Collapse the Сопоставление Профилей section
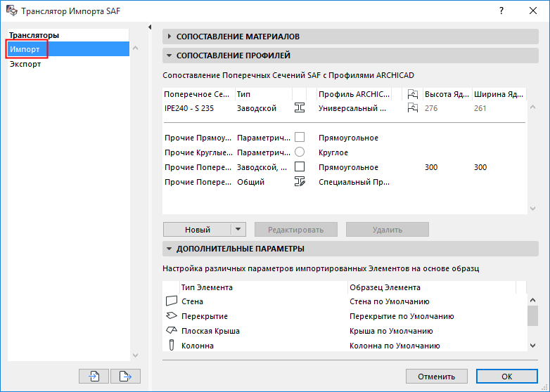 tap(168, 55)
